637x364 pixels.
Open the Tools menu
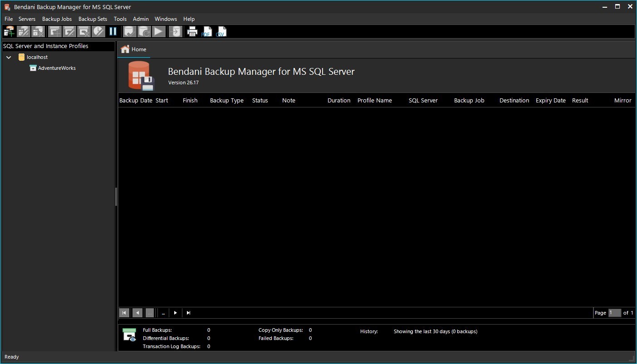point(120,19)
